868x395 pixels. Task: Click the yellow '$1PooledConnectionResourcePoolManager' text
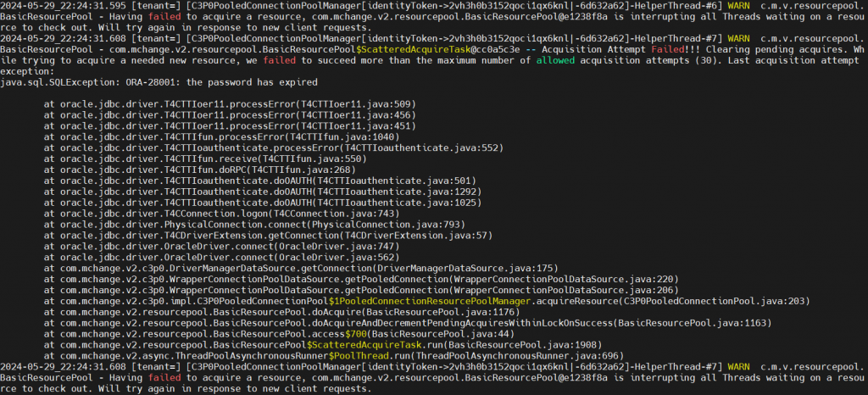(430, 301)
